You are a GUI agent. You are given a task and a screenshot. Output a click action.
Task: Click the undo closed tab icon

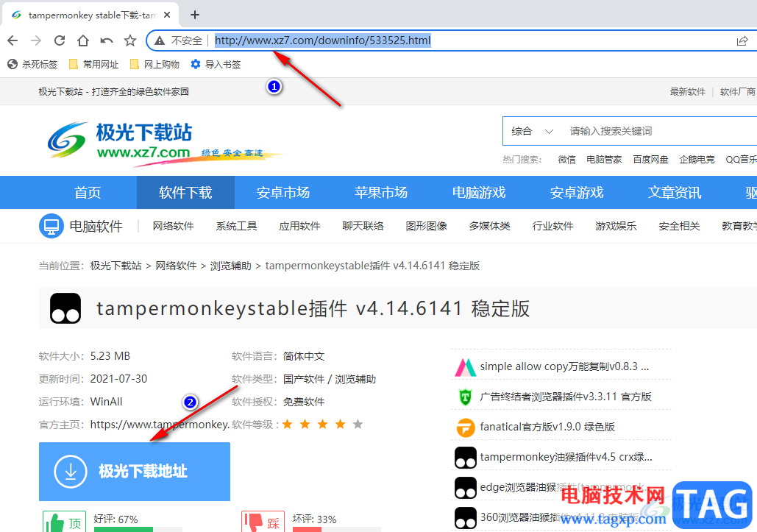pyautogui.click(x=107, y=40)
